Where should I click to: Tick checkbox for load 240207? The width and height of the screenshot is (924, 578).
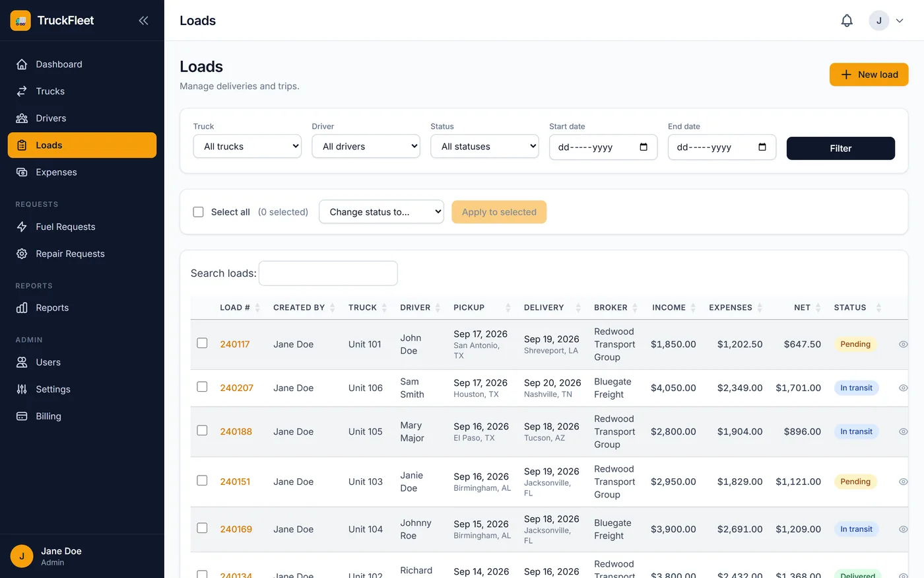tap(202, 386)
